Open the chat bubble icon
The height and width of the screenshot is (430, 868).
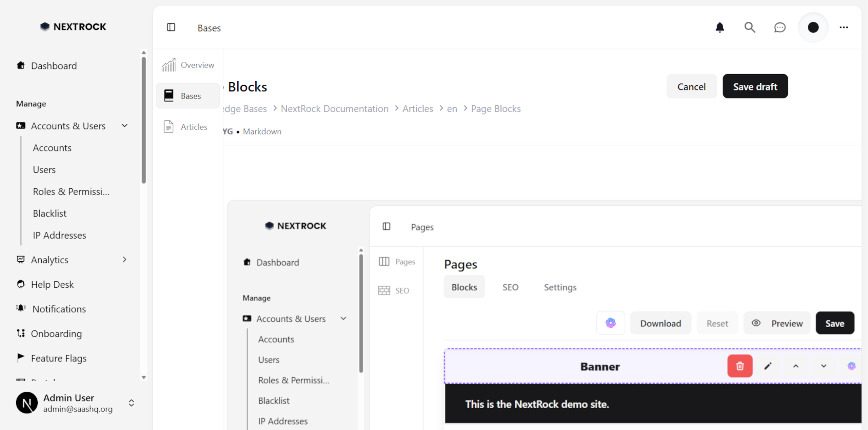point(780,27)
